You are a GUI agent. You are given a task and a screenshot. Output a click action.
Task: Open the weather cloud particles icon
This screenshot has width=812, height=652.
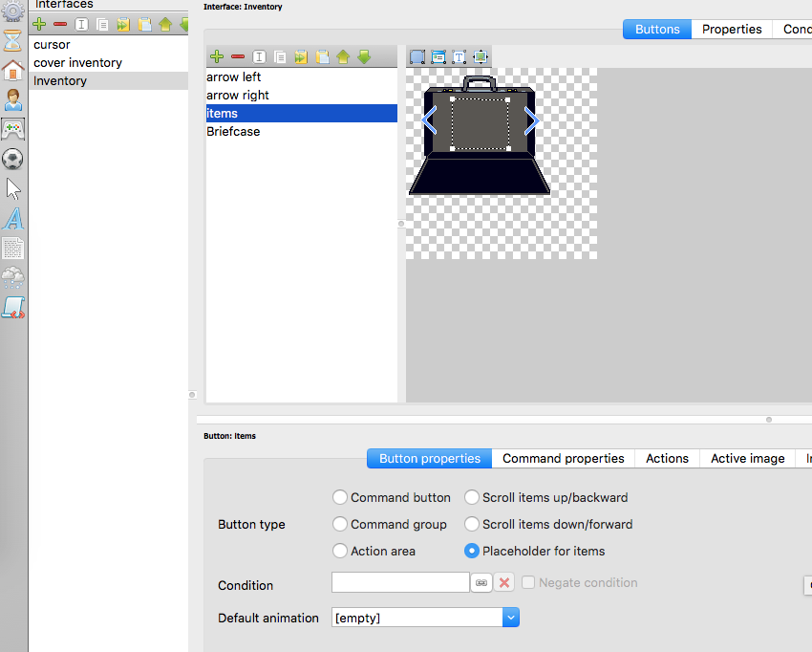click(x=13, y=278)
